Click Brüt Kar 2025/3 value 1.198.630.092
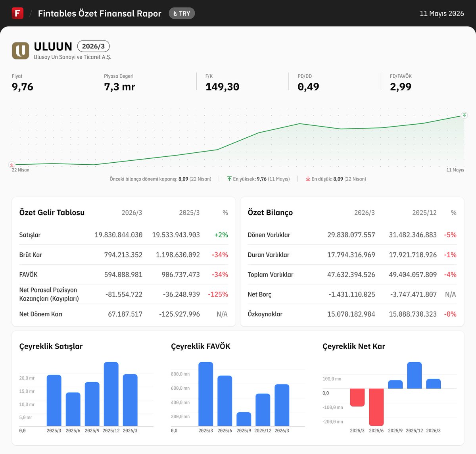476x454 pixels. coord(178,255)
